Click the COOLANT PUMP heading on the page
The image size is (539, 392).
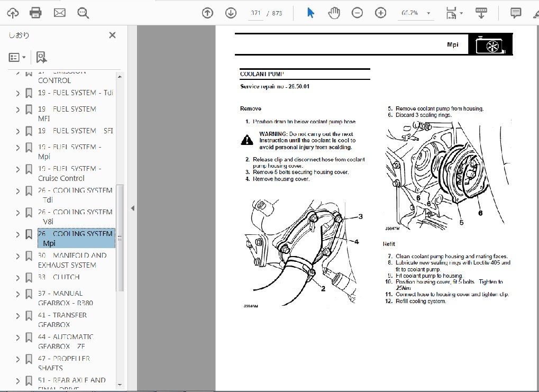[x=262, y=74]
